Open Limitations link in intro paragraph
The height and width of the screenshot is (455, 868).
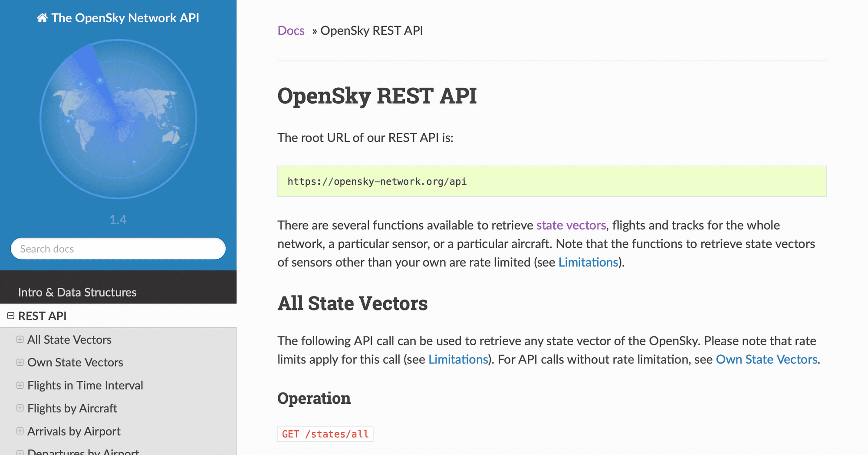(x=588, y=262)
